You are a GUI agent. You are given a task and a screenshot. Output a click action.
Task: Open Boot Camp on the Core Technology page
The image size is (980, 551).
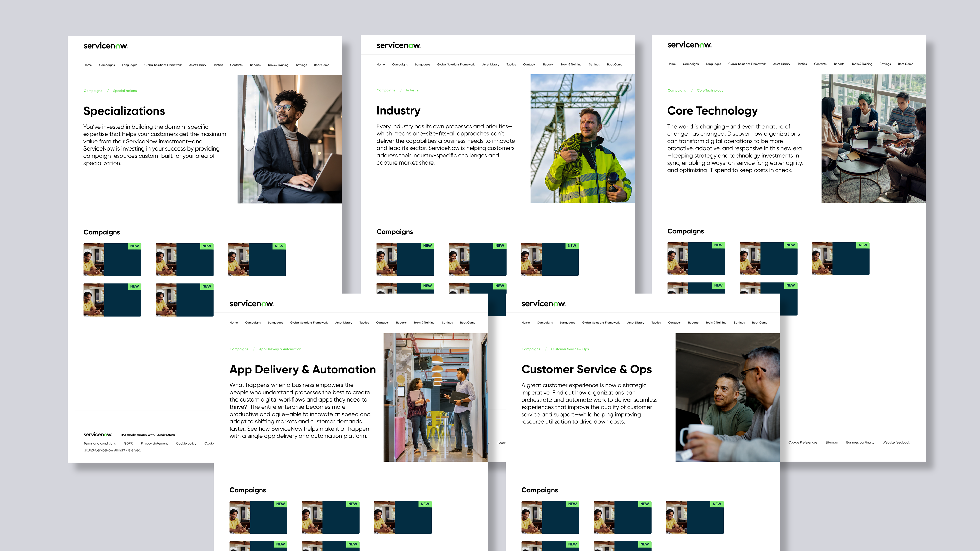[x=905, y=64]
